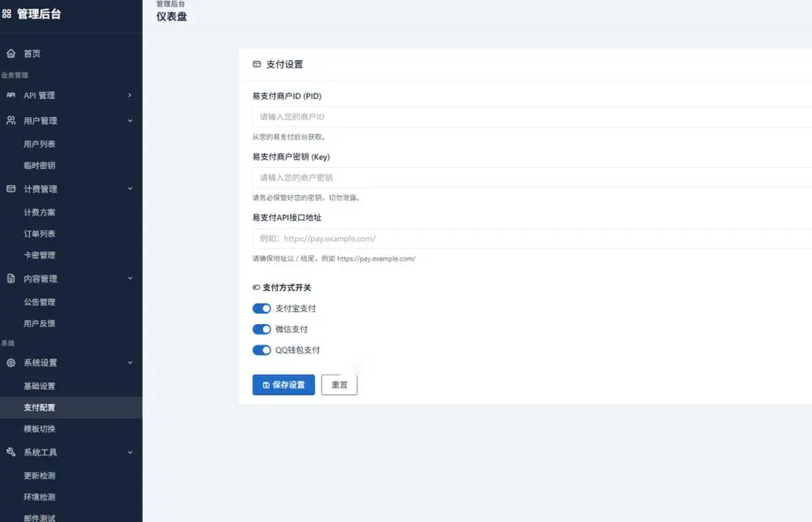Click the card icon beside 计费管理
Image resolution: width=812 pixels, height=522 pixels.
11,188
